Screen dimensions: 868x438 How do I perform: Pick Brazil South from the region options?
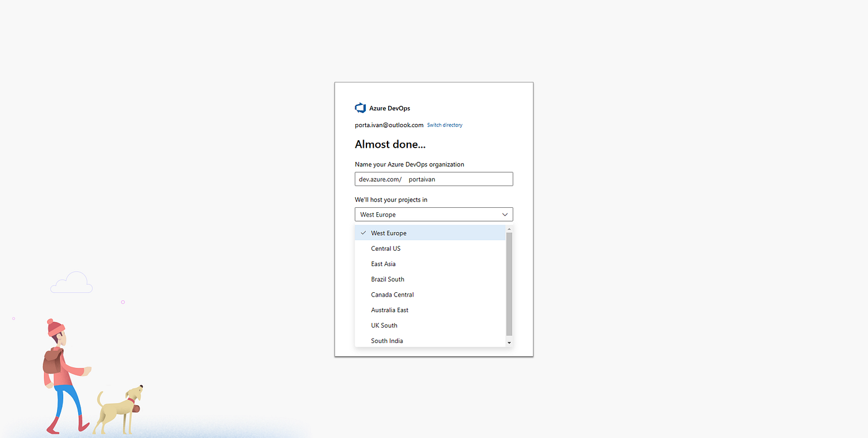click(387, 279)
